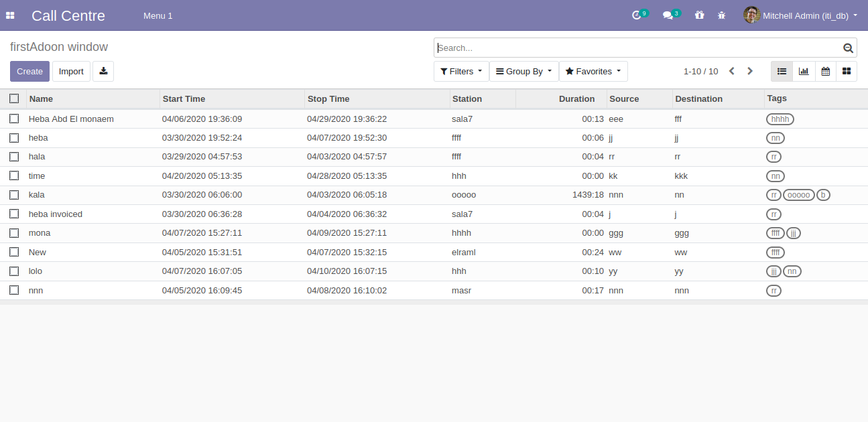Switch to the calendar view icon

click(x=825, y=70)
